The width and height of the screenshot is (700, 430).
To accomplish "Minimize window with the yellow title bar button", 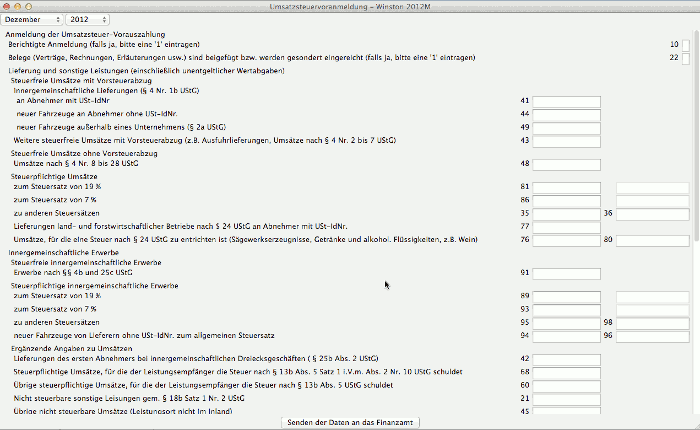I will tap(17, 6).
